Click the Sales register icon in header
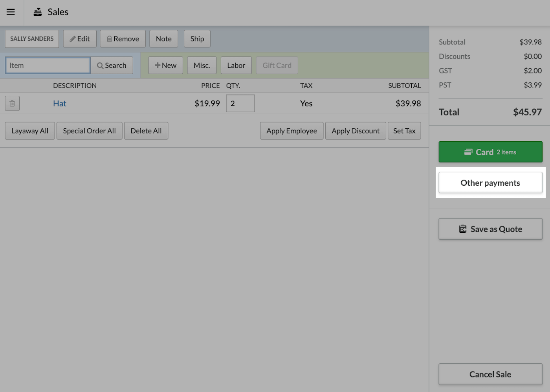Screen dimensions: 550x392 38,12
